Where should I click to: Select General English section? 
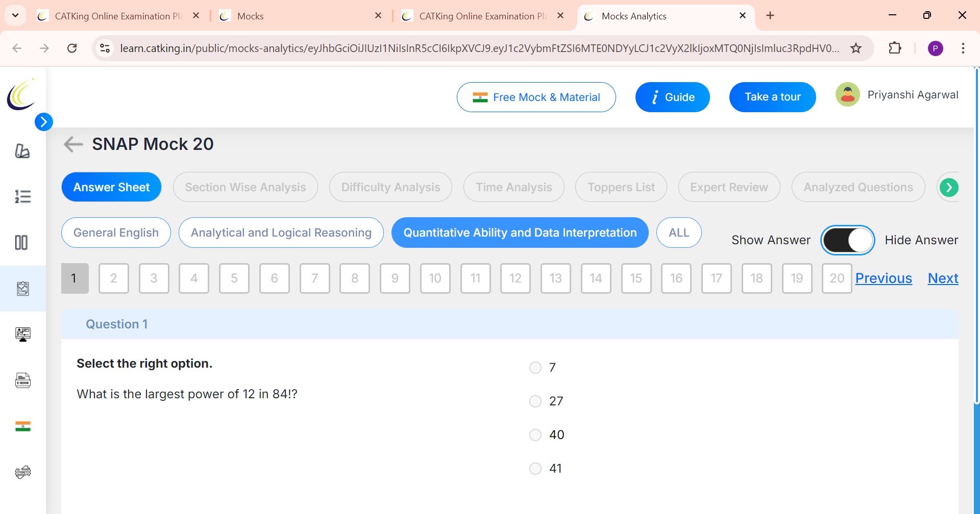pos(116,233)
